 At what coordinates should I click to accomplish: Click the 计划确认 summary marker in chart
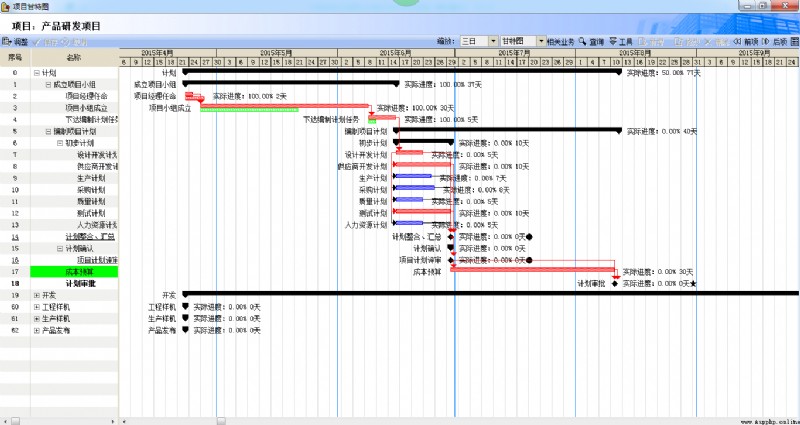coord(451,248)
